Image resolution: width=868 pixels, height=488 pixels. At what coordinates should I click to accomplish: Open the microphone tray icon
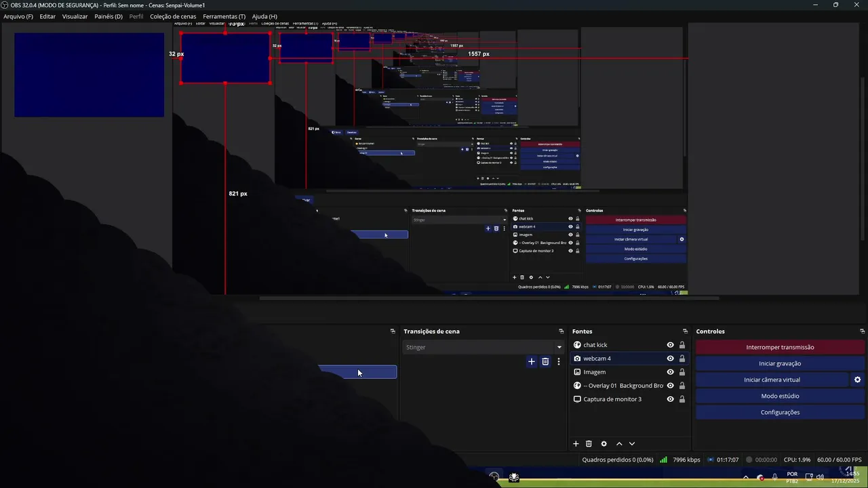click(775, 477)
